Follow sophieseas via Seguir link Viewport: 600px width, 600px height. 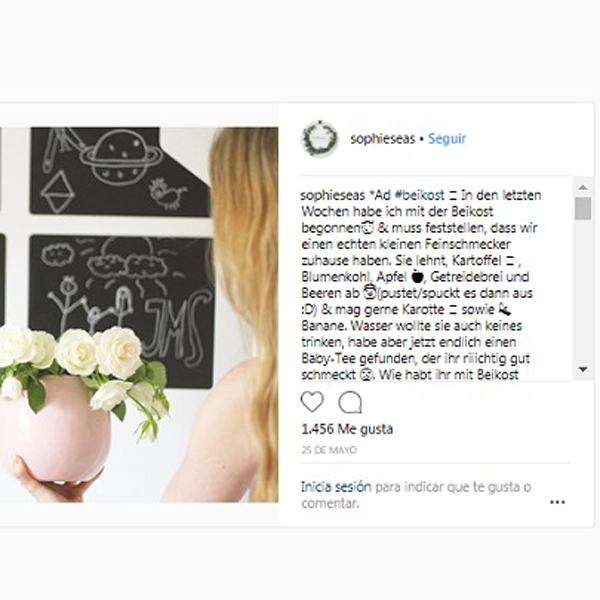click(447, 139)
